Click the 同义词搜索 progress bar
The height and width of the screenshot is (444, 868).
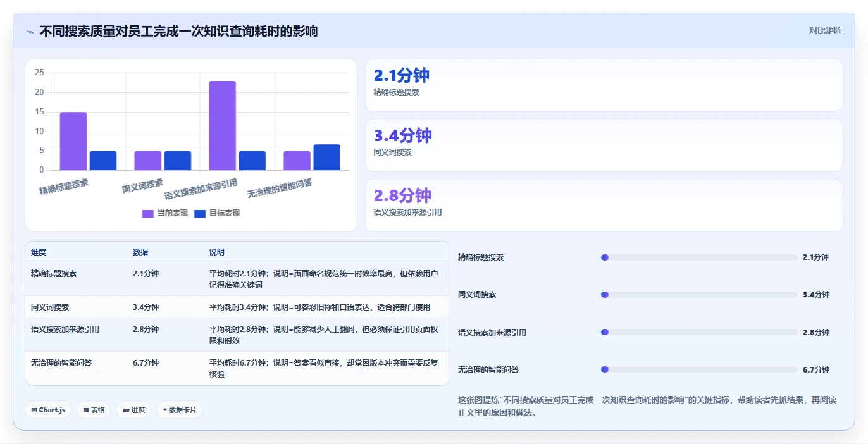click(699, 295)
